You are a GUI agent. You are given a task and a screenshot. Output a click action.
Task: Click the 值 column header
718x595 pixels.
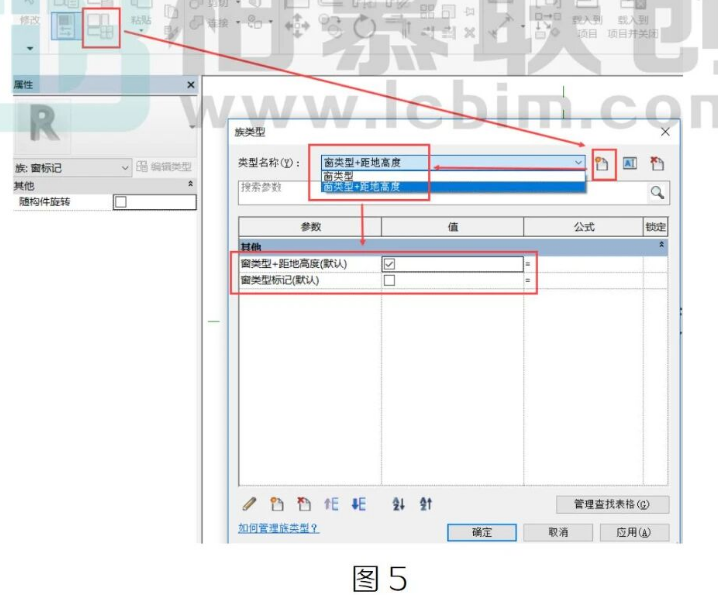tap(452, 227)
